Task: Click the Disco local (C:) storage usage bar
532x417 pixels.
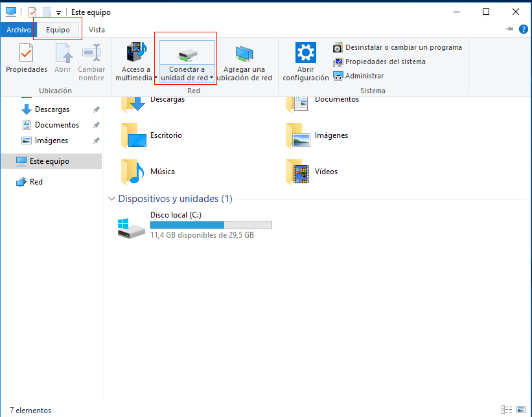Action: pos(211,225)
